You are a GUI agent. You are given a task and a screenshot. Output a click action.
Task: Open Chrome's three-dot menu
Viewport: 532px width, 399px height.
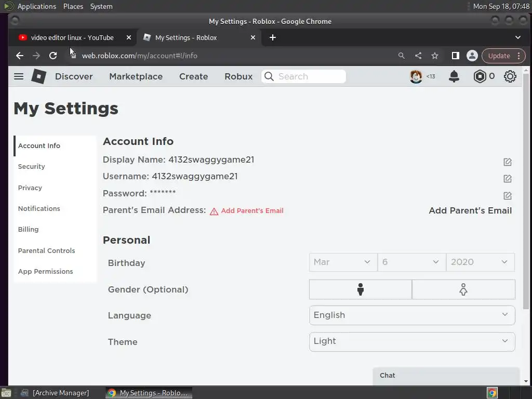coord(519,56)
